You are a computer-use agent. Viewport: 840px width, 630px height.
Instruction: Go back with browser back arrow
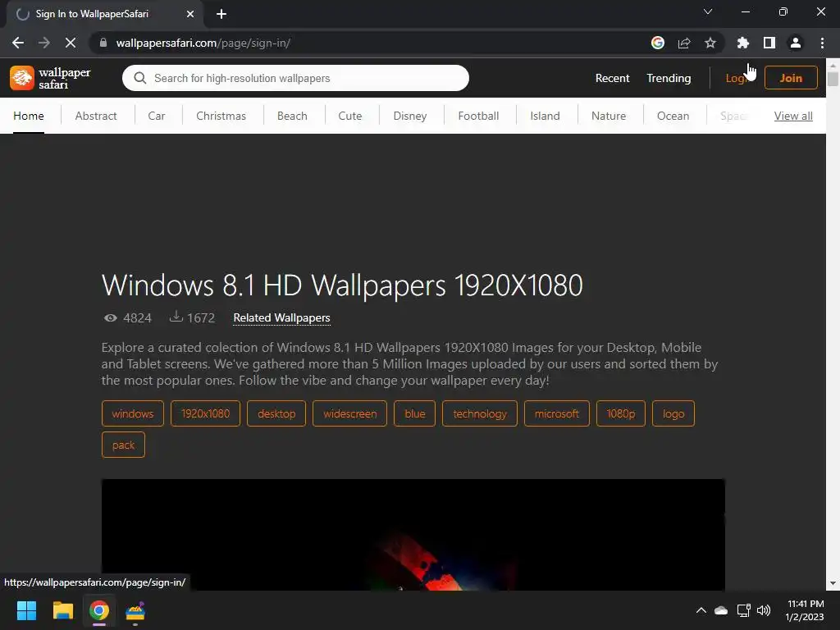coord(18,43)
